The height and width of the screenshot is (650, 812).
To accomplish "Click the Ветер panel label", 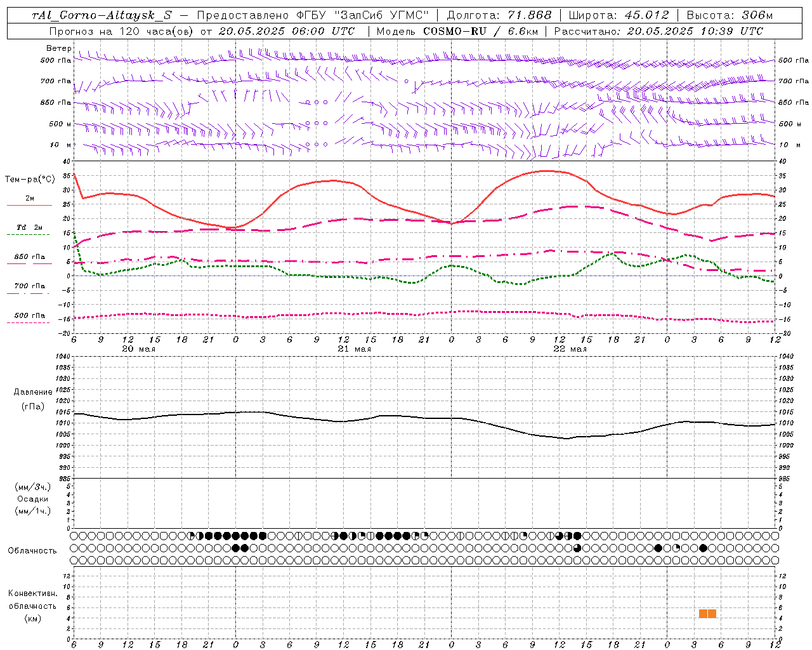I will click(58, 48).
